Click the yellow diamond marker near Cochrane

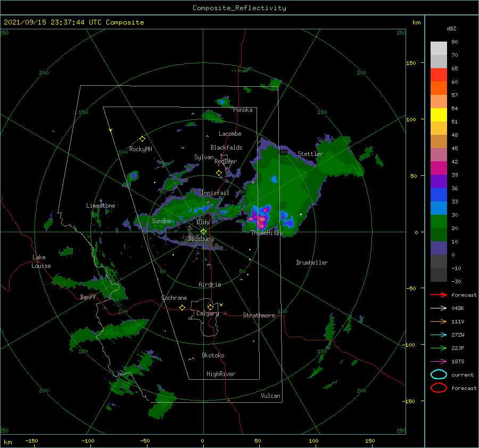click(x=183, y=307)
